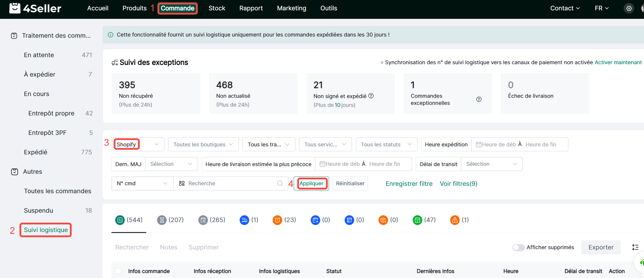Click the Activer maintenant link
The width and height of the screenshot is (644, 278).
pos(618,62)
